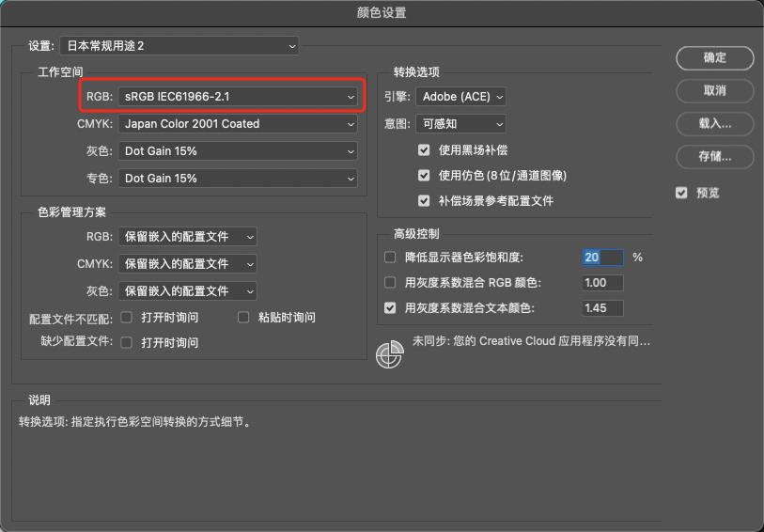Click the desaturate percentage field showing 20
The image size is (764, 532).
(602, 258)
